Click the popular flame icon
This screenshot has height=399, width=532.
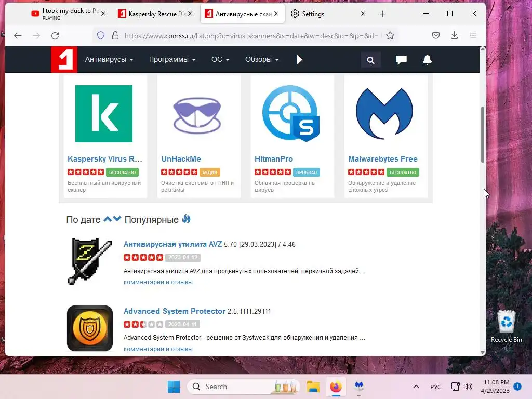tap(187, 219)
